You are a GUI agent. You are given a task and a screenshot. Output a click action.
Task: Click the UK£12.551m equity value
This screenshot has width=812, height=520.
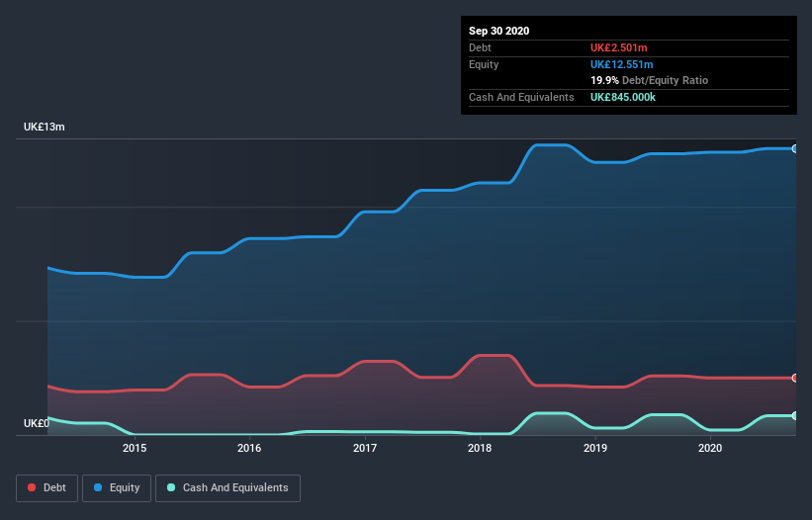(621, 64)
